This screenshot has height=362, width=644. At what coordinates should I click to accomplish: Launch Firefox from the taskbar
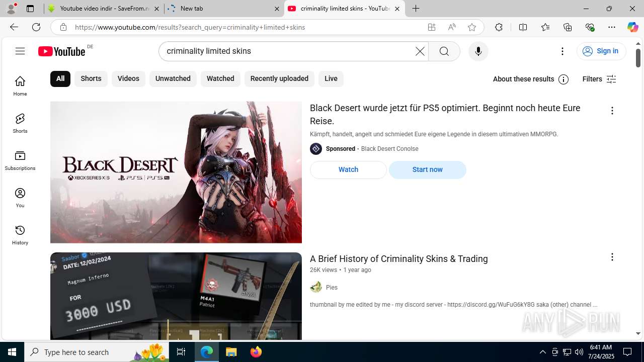click(256, 352)
